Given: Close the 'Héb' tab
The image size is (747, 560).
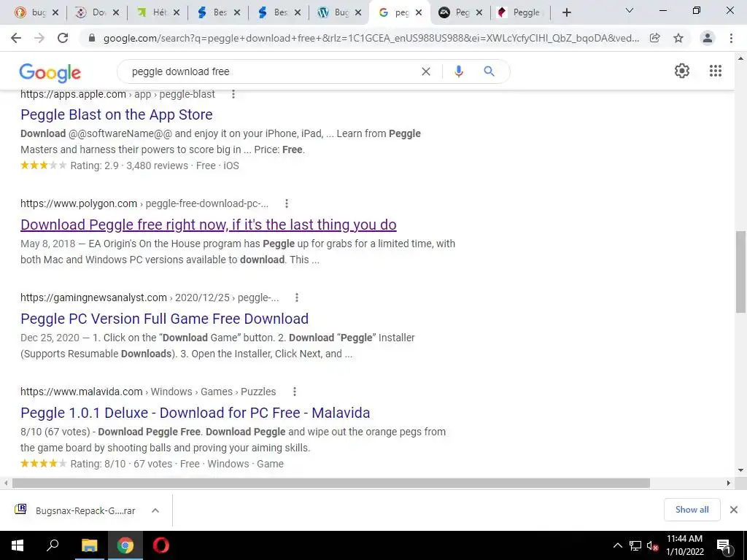Looking at the screenshot, I should [x=177, y=13].
